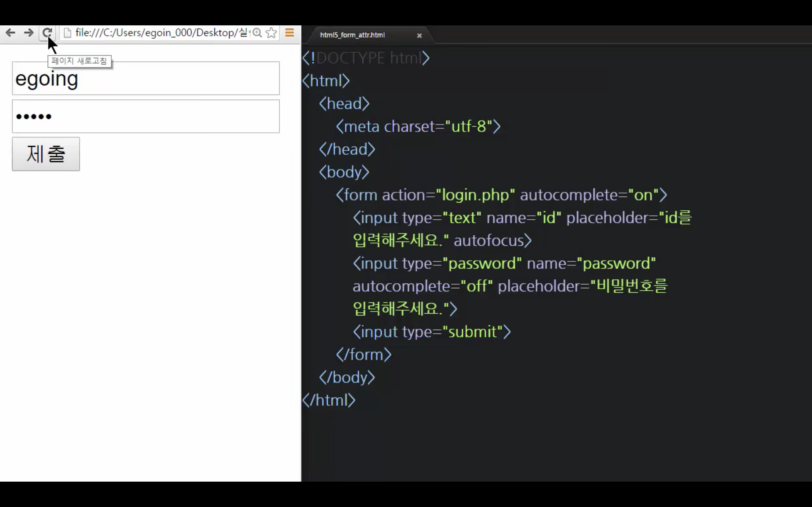Bookmark this page with the star icon
This screenshot has height=507, width=812.
point(271,33)
